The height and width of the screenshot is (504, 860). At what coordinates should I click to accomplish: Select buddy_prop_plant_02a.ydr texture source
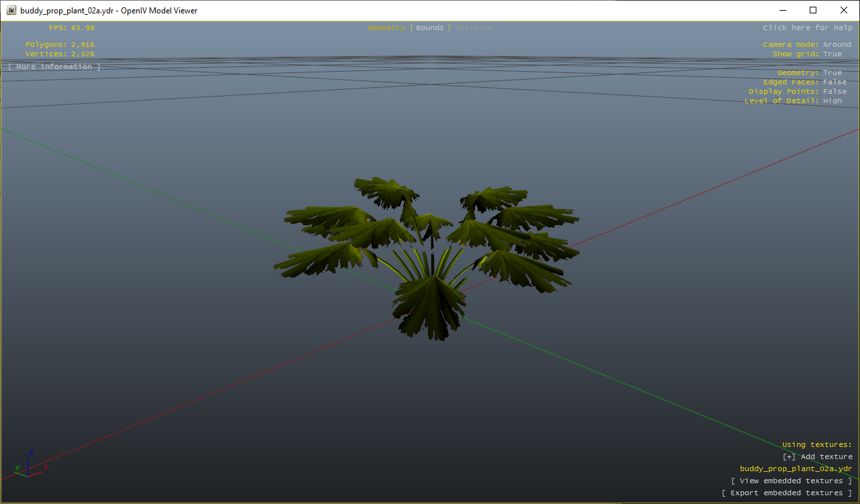(x=796, y=469)
